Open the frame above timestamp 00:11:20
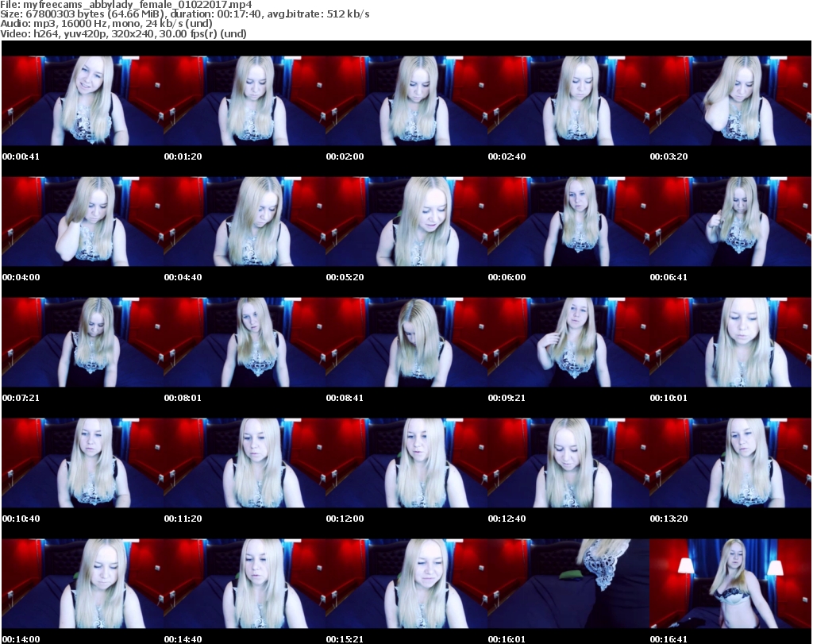The image size is (813, 644). pos(245,463)
